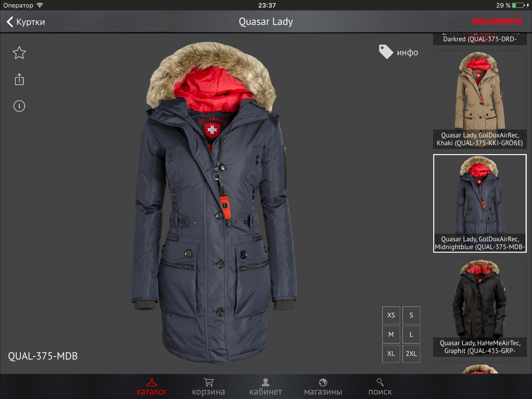Select the Darkred Quasar Lady variant
The height and width of the screenshot is (399, 532).
[x=480, y=39]
